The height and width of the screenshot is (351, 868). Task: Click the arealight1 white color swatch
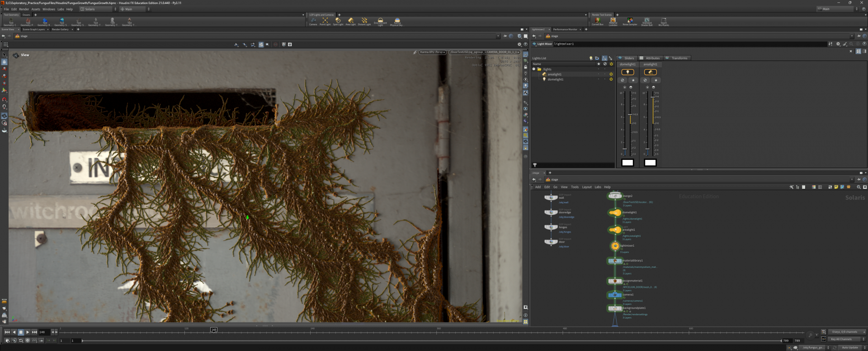click(x=650, y=163)
